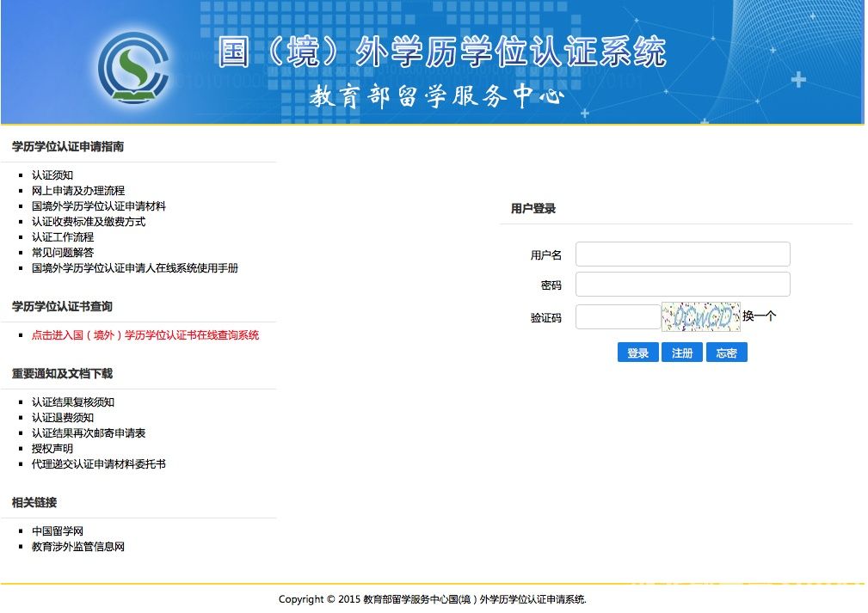Download 代理递交认证申请材料委托书
This screenshot has height=613, width=868.
[99, 464]
